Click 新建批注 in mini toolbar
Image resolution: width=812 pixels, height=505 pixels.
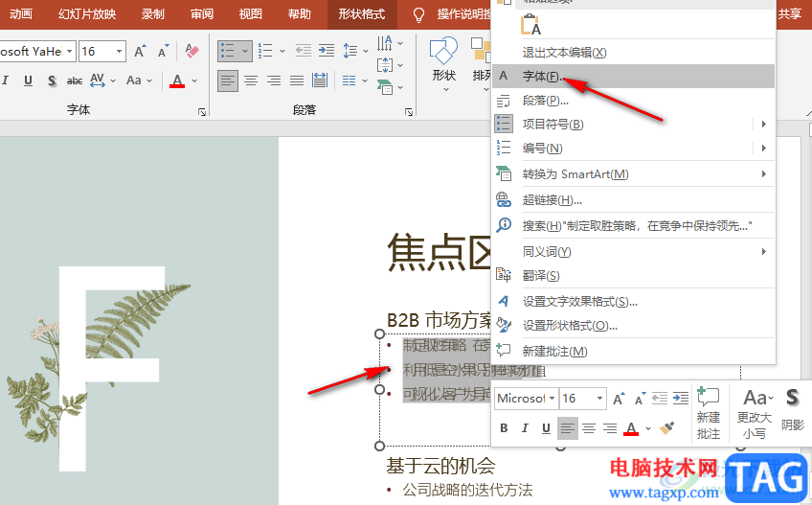709,414
